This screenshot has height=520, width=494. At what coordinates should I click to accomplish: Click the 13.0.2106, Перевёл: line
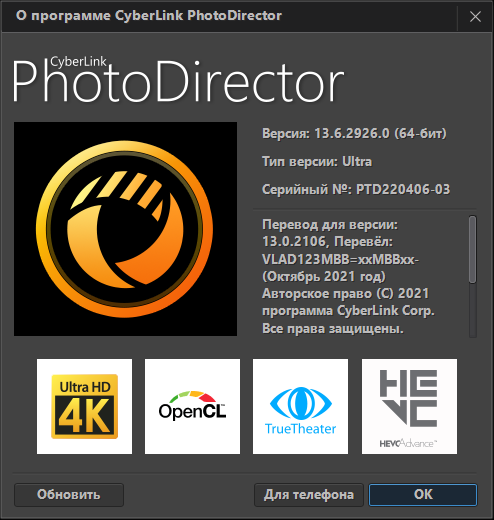coord(328,242)
